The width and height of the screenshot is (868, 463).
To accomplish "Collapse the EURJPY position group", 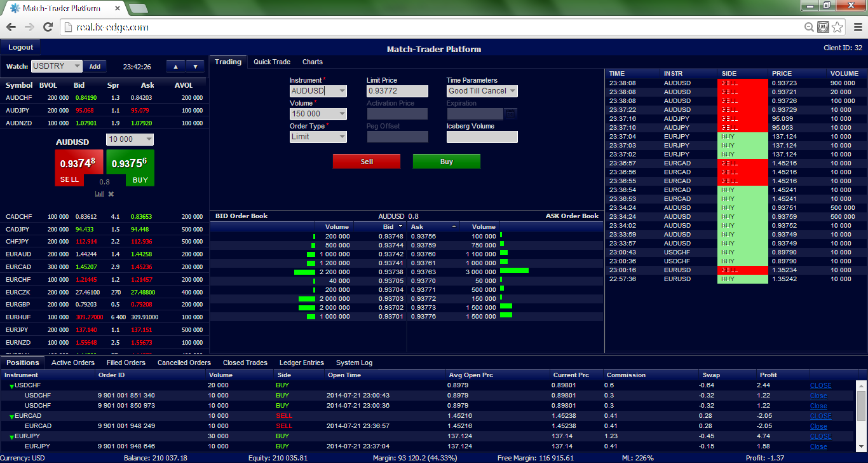I will click(x=11, y=438).
